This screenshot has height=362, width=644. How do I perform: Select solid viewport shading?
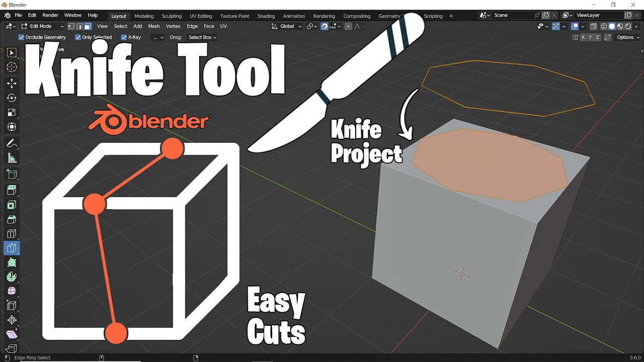pyautogui.click(x=612, y=26)
